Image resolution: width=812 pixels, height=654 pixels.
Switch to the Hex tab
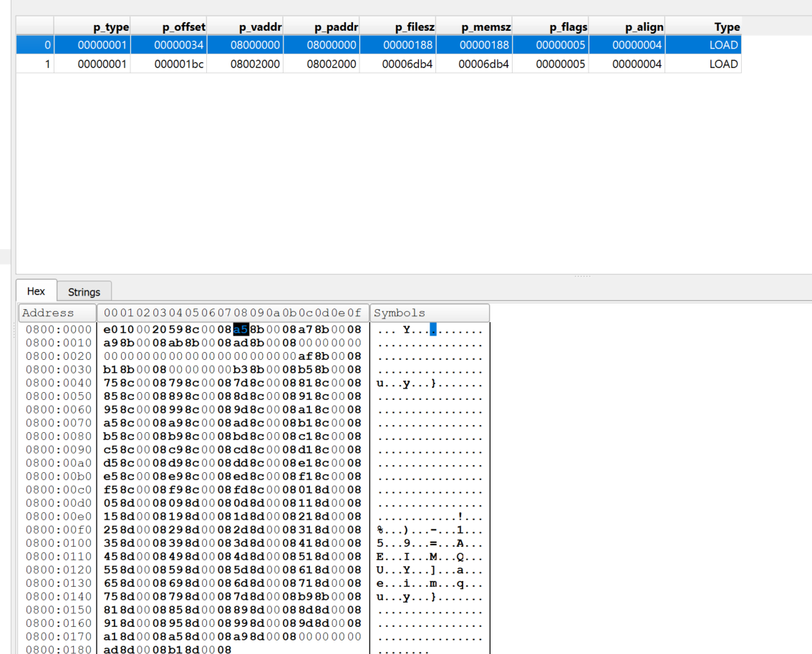(35, 291)
